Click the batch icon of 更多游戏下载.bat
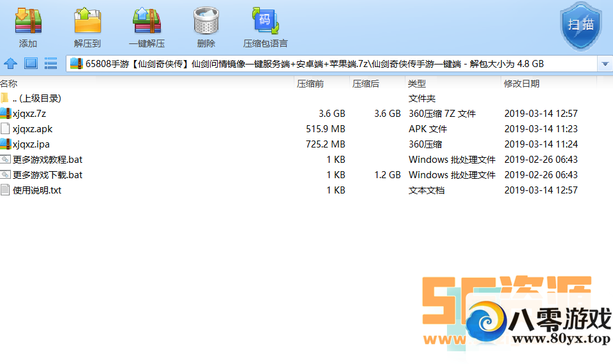Image resolution: width=613 pixels, height=364 pixels. [5, 174]
